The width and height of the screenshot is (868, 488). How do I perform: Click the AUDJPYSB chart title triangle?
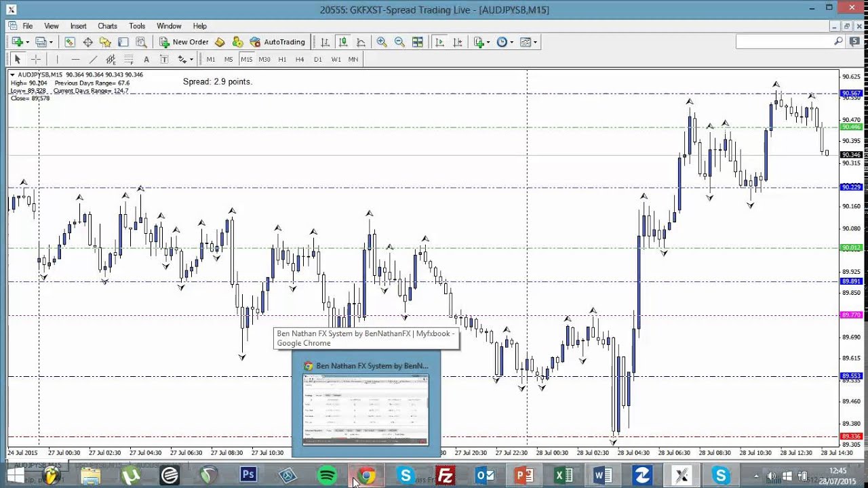tap(13, 75)
